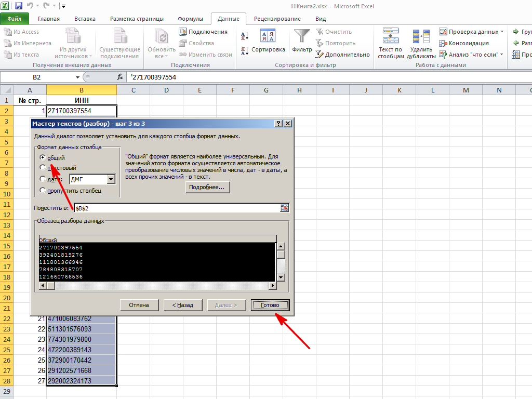Click the ИНН header cell
This screenshot has height=399, width=532.
[82, 100]
